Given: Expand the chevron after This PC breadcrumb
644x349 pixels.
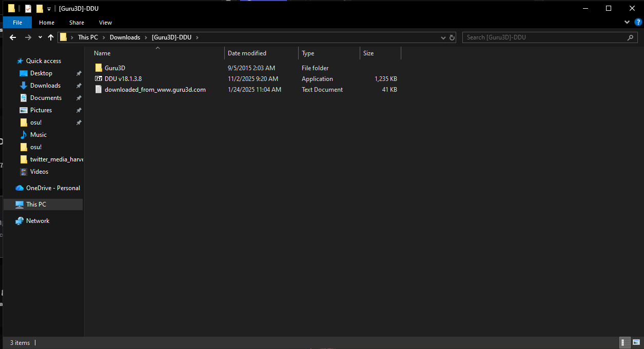Looking at the screenshot, I should (104, 37).
